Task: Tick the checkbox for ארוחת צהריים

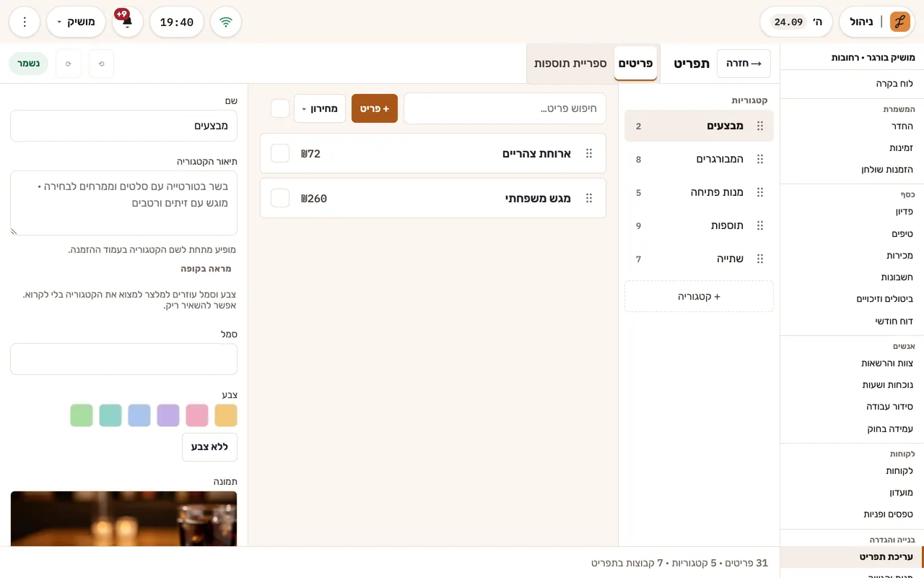Action: (x=280, y=153)
